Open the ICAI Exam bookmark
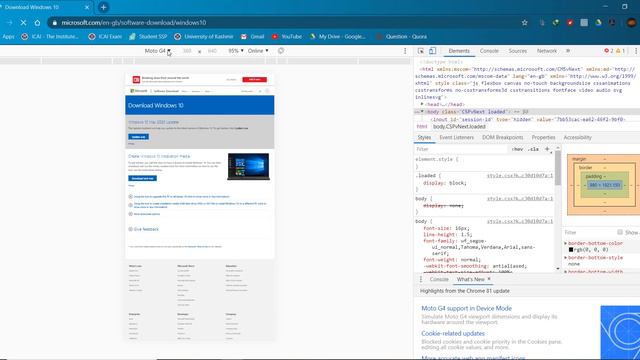The height and width of the screenshot is (360, 640). click(105, 37)
